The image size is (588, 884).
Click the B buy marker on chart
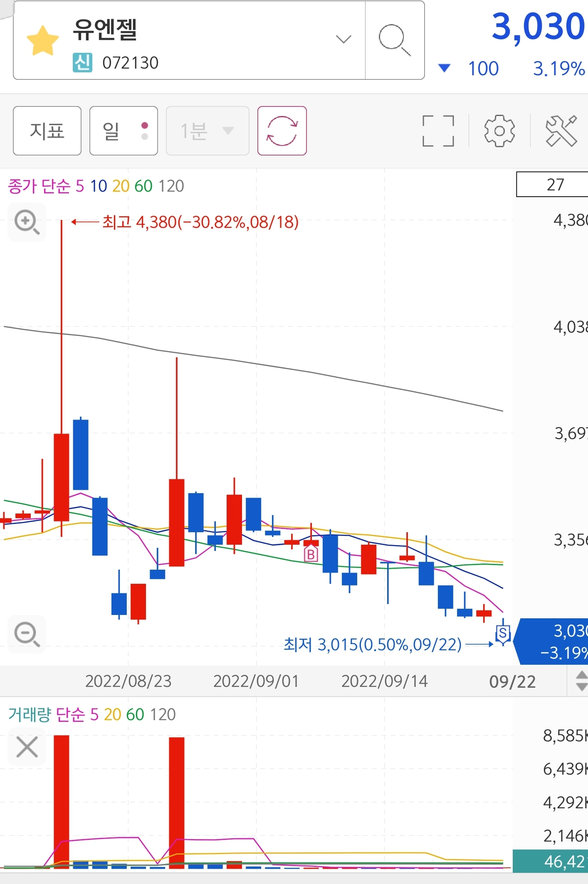pyautogui.click(x=311, y=554)
